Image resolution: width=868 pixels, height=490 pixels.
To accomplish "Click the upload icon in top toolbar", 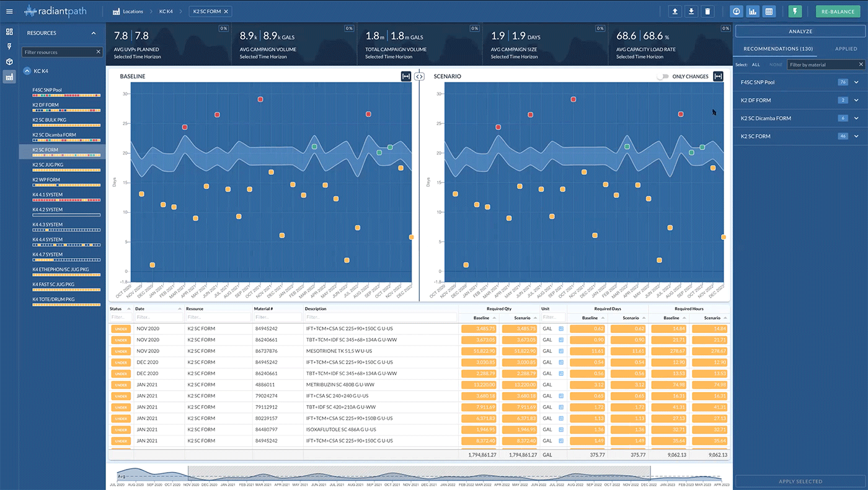I will (675, 11).
